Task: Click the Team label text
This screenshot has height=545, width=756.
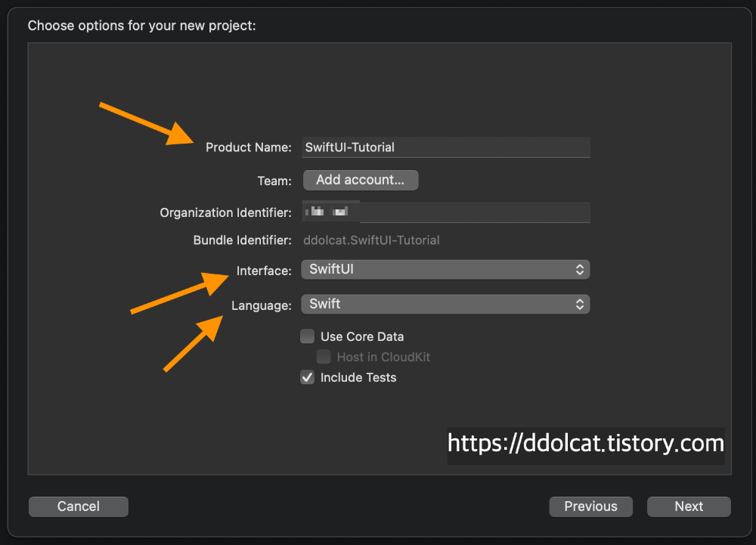Action: coord(274,181)
